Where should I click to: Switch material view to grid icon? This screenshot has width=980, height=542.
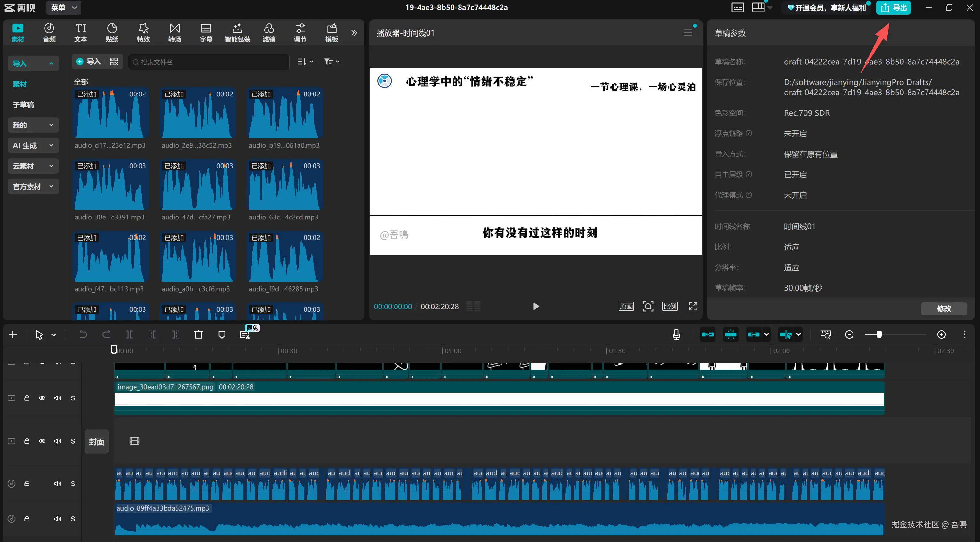pos(114,62)
